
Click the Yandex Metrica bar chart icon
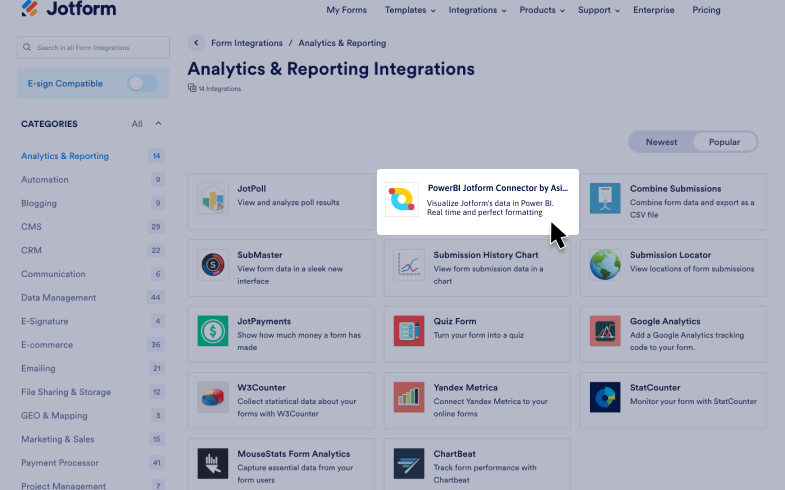(409, 397)
